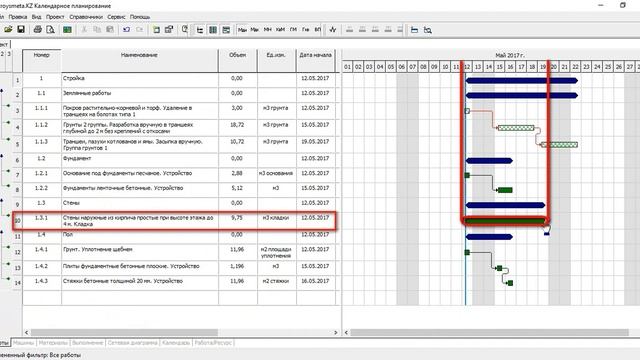640x360 pixels.
Task: Click the 'Маш' toolbar button
Action: click(x=242, y=30)
